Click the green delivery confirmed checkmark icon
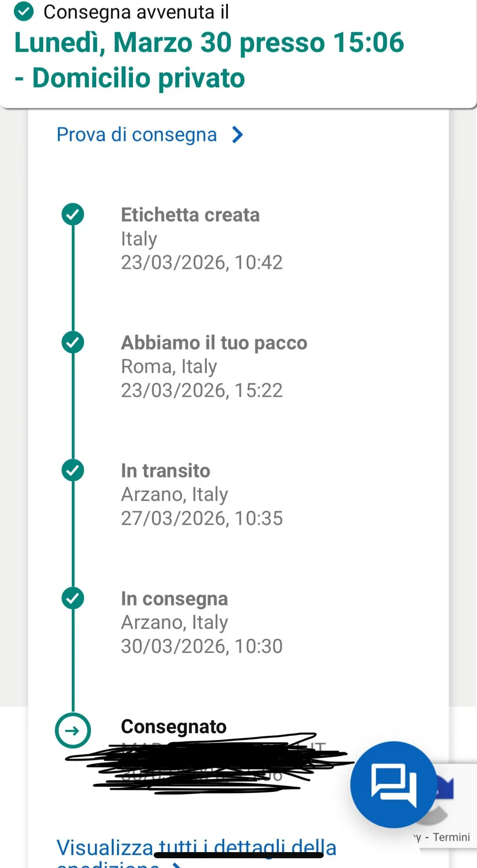477x868 pixels. point(24,12)
